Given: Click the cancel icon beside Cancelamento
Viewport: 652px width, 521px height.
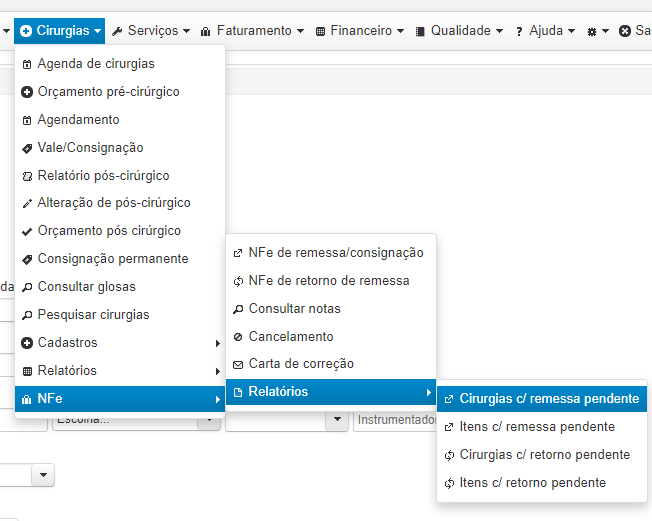Looking at the screenshot, I should [238, 337].
